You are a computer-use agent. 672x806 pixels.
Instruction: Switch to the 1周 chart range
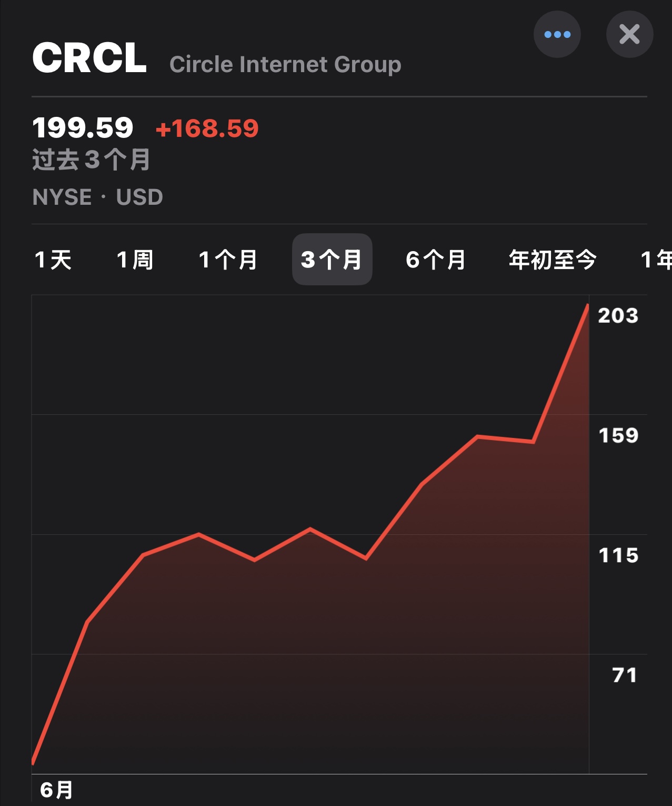click(135, 260)
